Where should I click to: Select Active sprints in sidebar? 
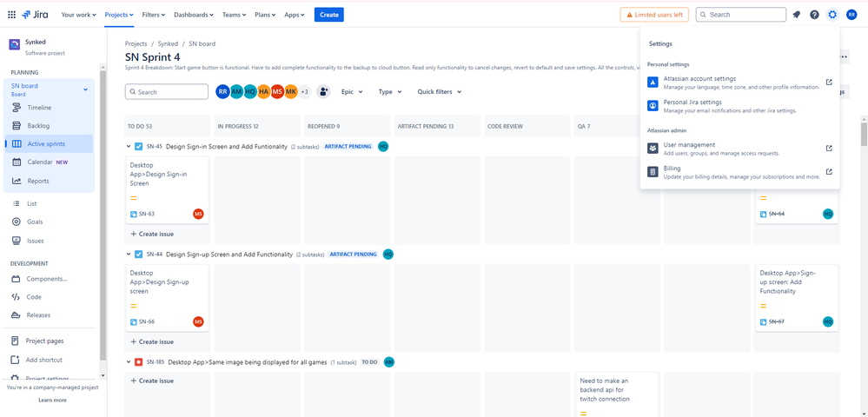pos(49,144)
